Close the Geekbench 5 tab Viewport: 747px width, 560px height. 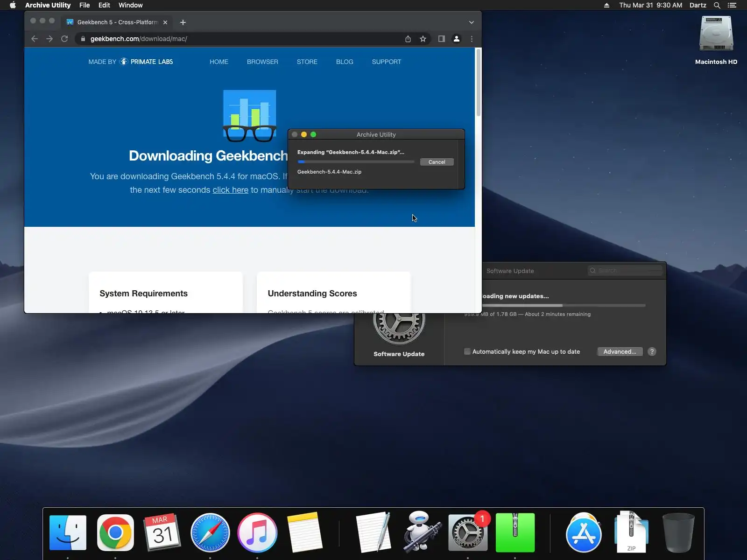coord(165,22)
